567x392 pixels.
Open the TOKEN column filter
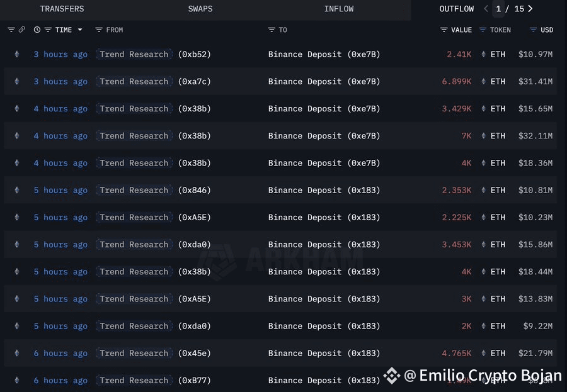point(483,30)
